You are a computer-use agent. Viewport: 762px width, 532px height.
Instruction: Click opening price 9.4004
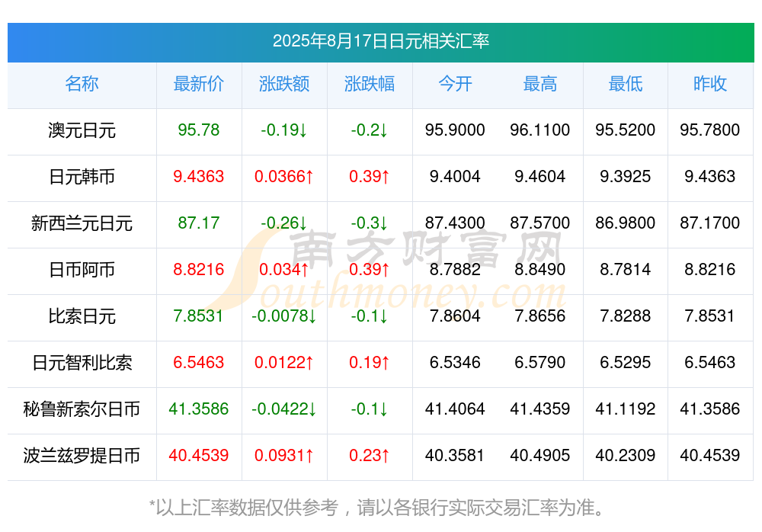pos(455,177)
